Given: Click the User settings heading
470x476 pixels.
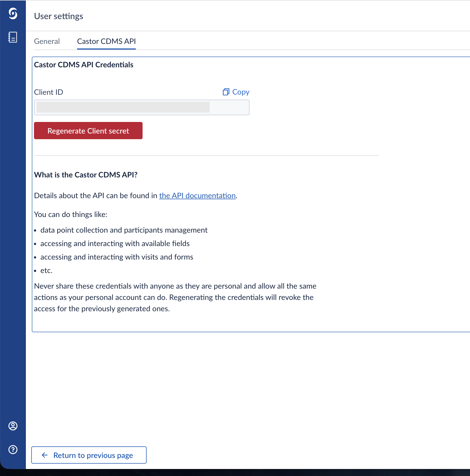Looking at the screenshot, I should tap(58, 16).
